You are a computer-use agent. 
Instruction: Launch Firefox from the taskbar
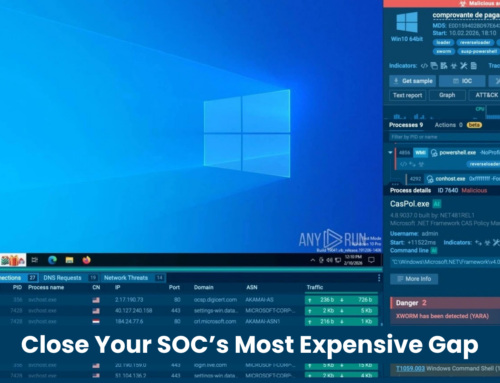coord(86,260)
